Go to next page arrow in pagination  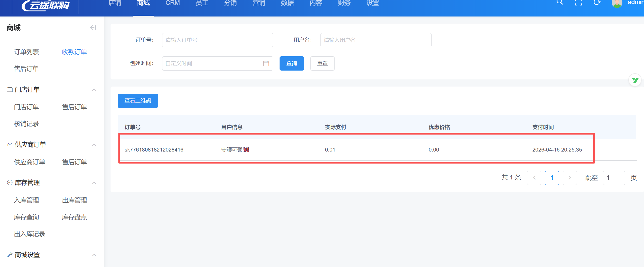pos(570,178)
